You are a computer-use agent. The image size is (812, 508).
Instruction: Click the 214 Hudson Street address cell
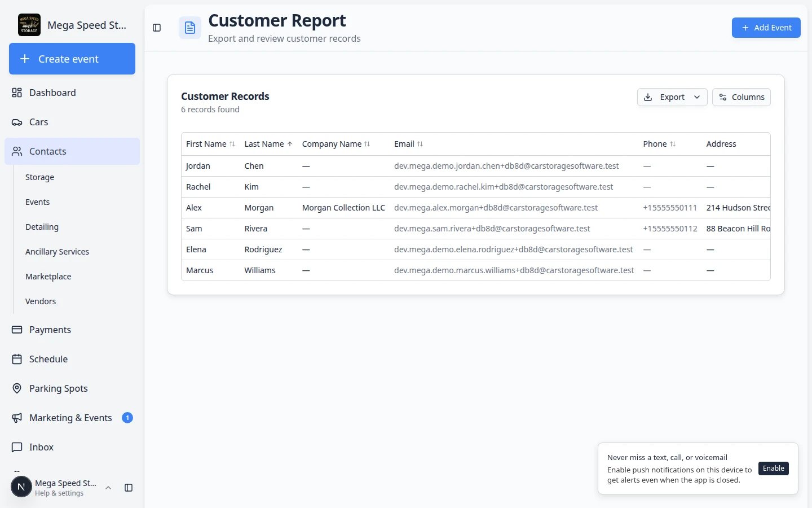tap(738, 208)
